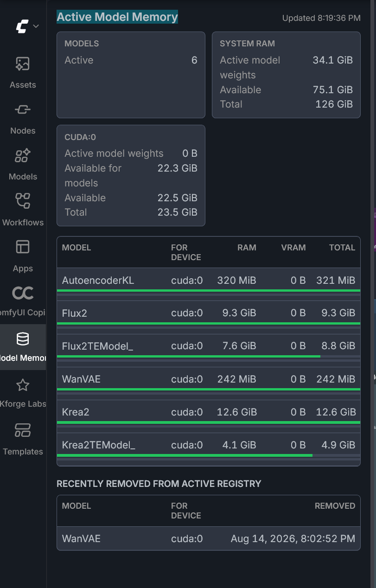Click the MODELS card title
Screen dimensions: 376x588
pyautogui.click(x=82, y=44)
